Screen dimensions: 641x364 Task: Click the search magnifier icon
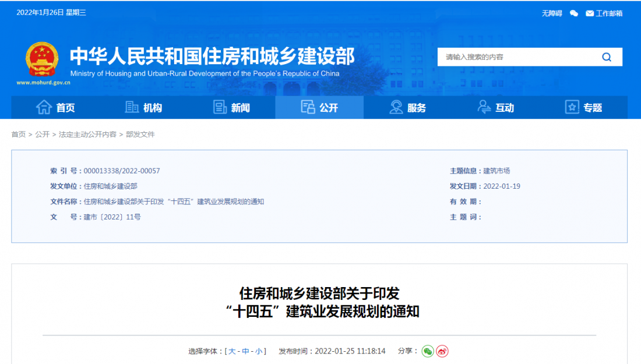[607, 57]
